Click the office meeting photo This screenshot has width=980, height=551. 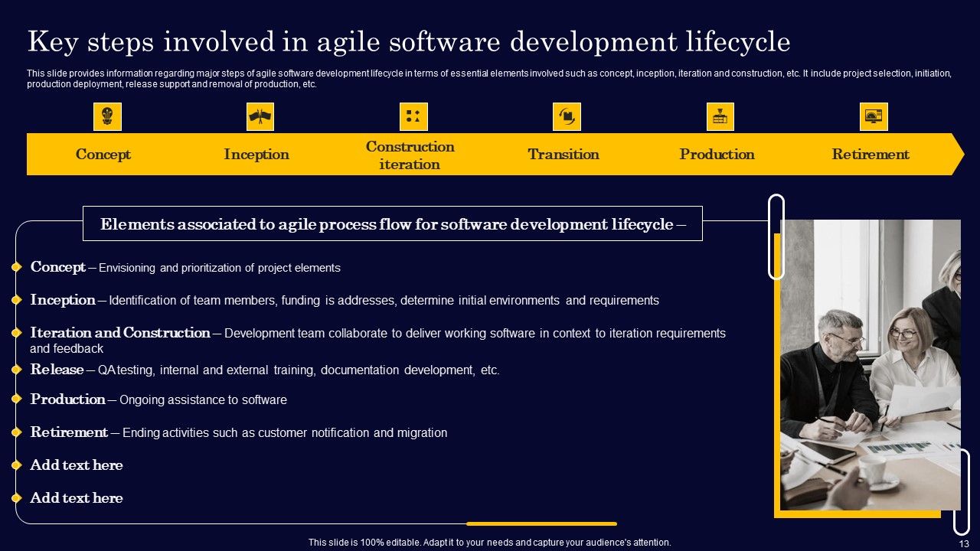coord(871,365)
